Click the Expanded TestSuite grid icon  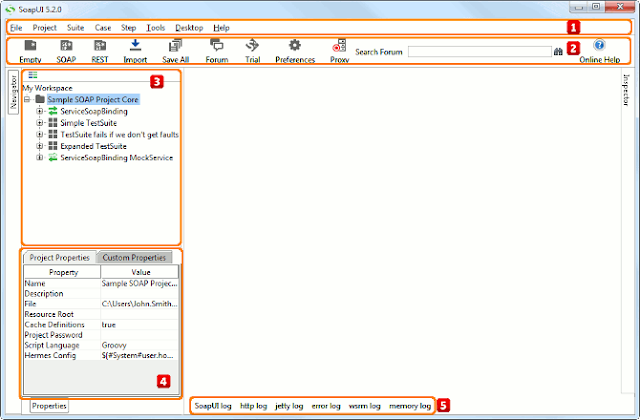coord(53,146)
